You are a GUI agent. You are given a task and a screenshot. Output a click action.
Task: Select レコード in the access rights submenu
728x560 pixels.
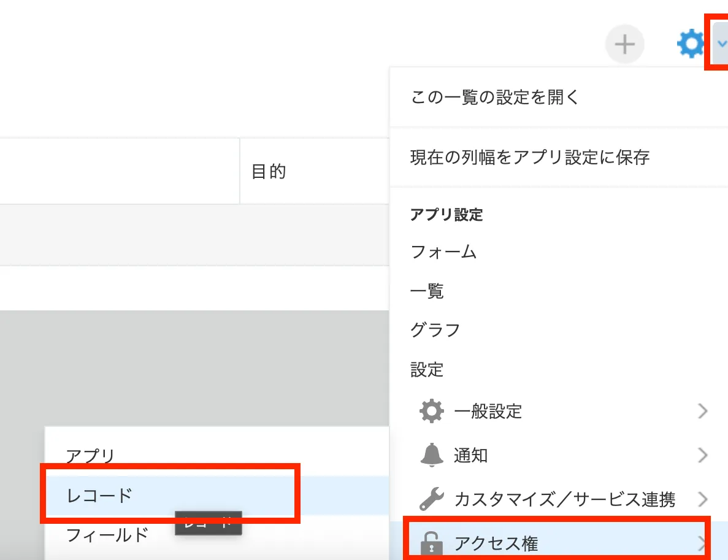click(99, 495)
